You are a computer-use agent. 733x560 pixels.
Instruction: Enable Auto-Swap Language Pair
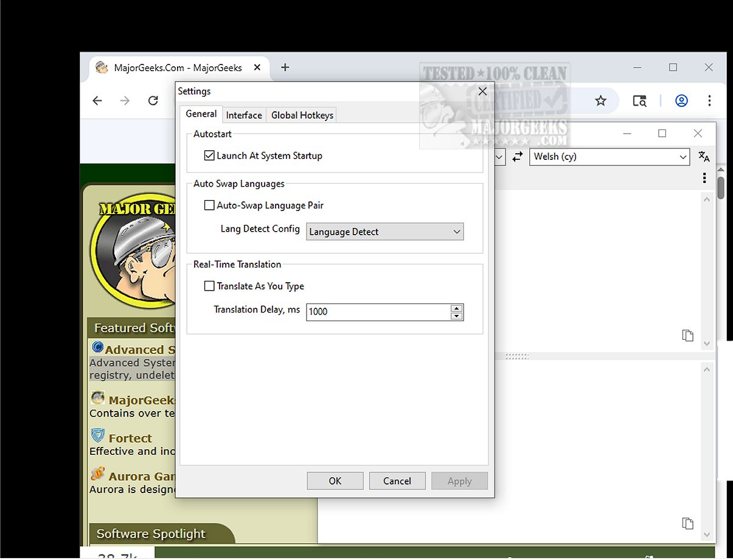click(x=209, y=206)
